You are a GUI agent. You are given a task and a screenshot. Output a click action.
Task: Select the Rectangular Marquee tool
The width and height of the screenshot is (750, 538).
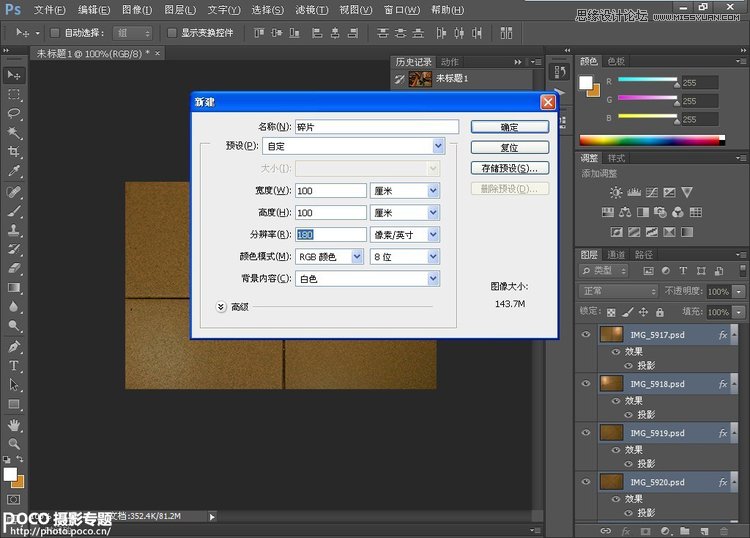tap(14, 95)
